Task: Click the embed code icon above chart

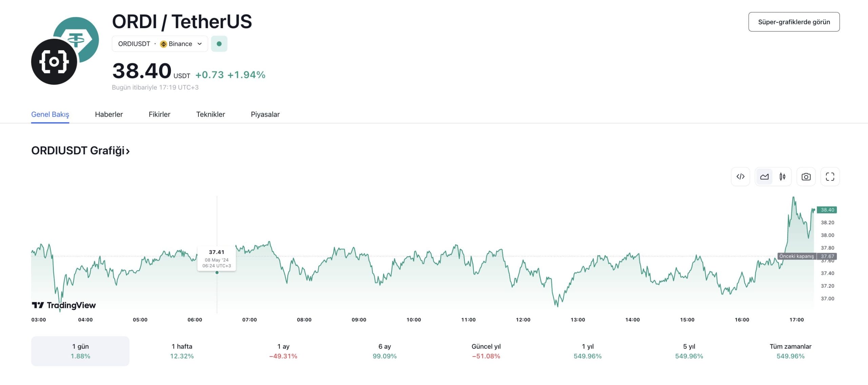Action: [741, 176]
